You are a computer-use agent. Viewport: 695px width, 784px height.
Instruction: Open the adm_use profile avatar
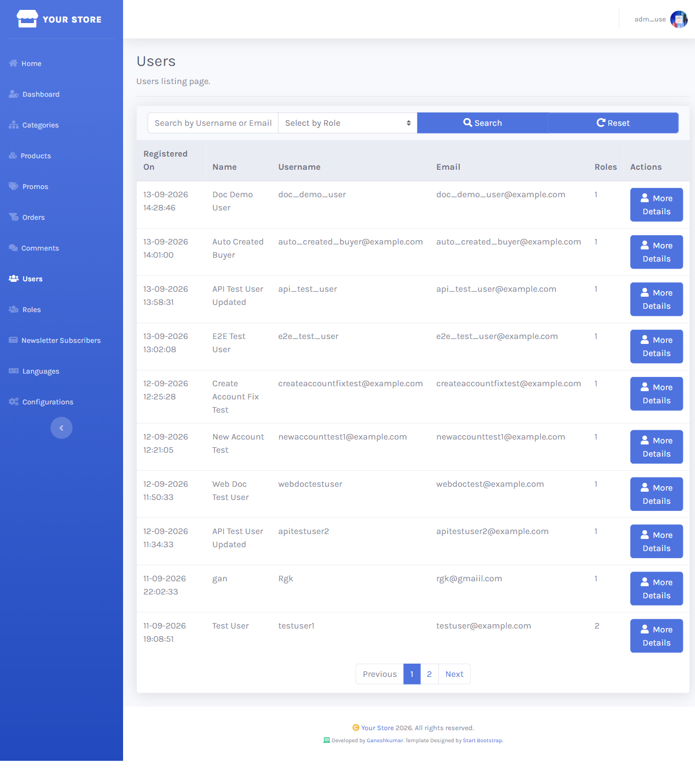(x=679, y=19)
